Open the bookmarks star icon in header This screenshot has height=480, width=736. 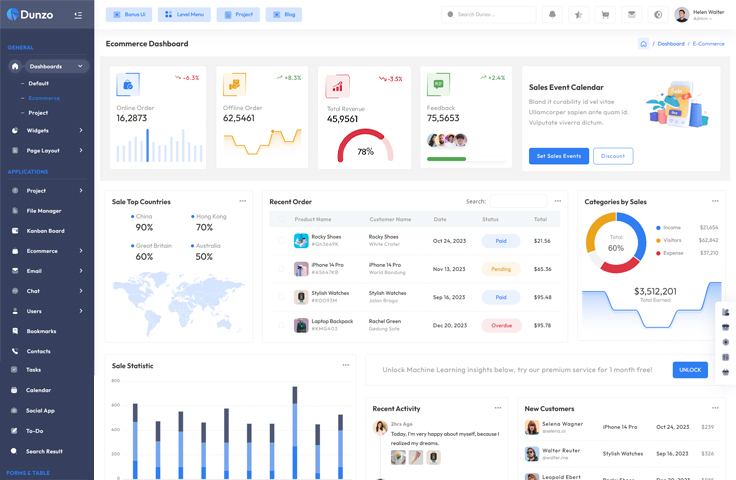click(579, 15)
